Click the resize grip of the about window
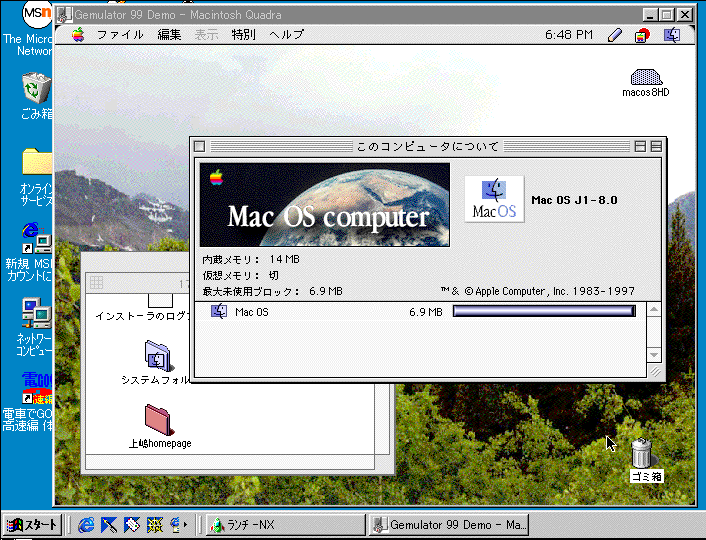Screen dimensions: 706x540 655,372
